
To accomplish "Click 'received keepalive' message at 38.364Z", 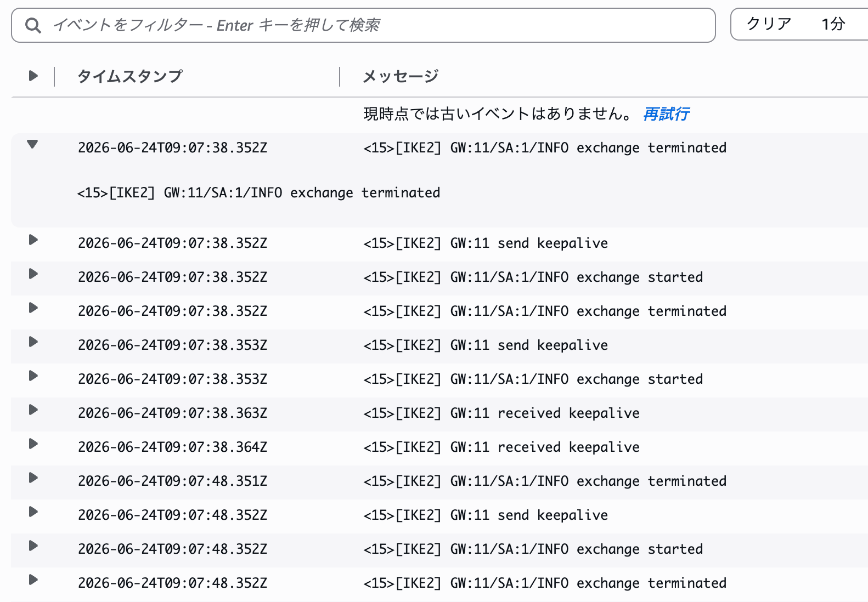I will [568, 447].
